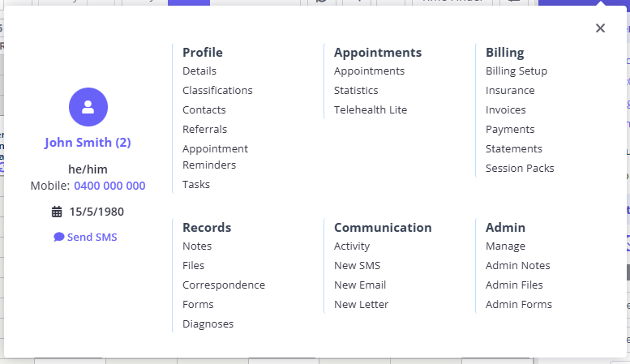Open Classifications in the Profile section
The image size is (630, 364).
click(217, 91)
